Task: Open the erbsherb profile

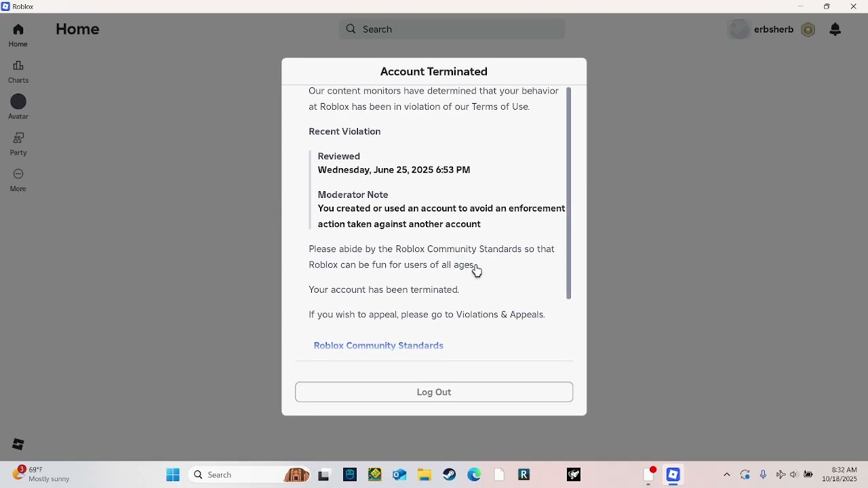Action: pyautogui.click(x=761, y=29)
